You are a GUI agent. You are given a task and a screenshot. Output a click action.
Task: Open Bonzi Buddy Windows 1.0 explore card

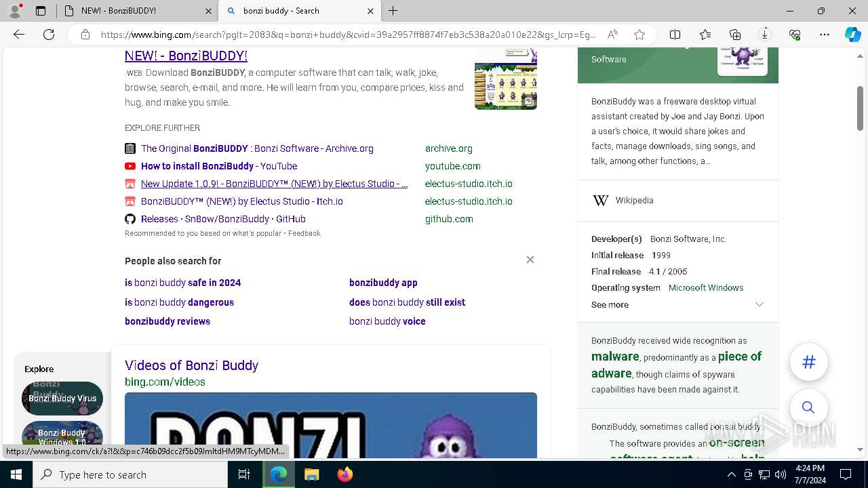click(62, 434)
